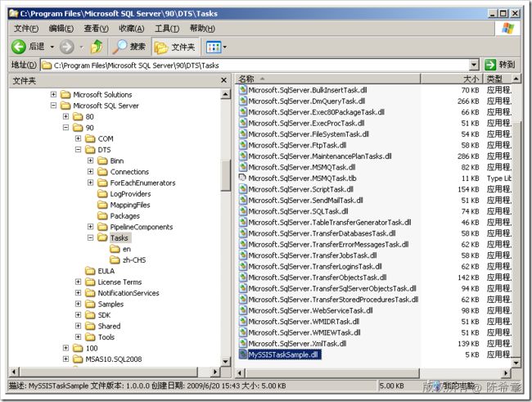Open Forward history dropdown arrow
The image size is (532, 402).
(x=82, y=47)
